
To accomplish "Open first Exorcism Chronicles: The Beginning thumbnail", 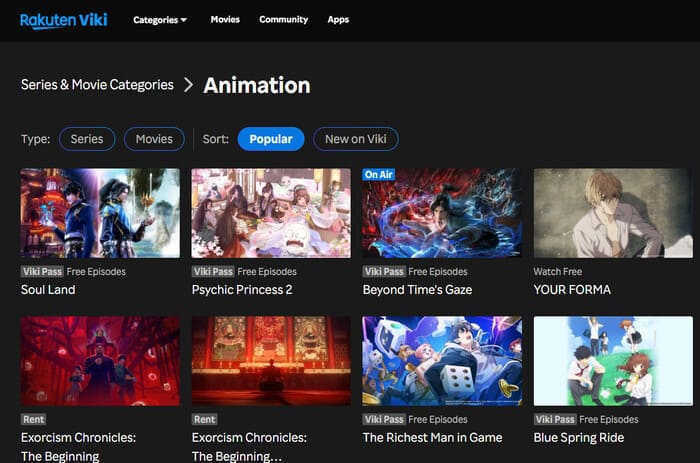I will point(100,361).
